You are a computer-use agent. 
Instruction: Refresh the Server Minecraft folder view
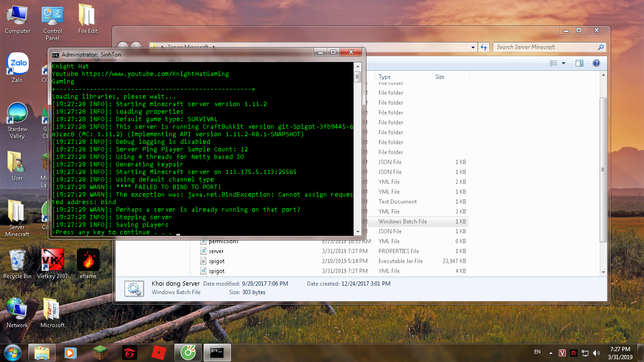click(484, 47)
